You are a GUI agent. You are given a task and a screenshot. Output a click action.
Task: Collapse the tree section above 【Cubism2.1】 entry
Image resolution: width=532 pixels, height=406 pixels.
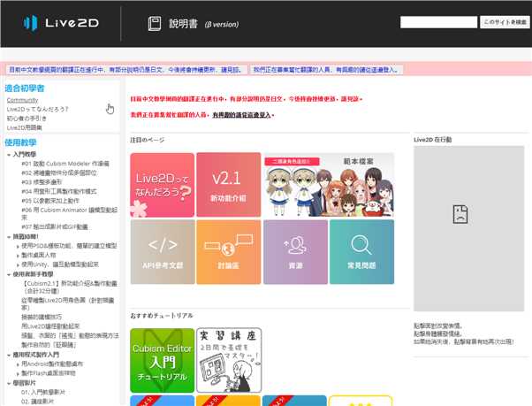pos(9,274)
